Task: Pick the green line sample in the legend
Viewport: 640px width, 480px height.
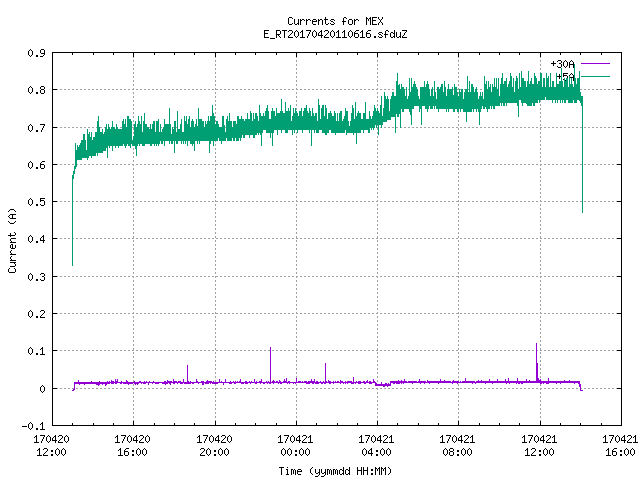Action: [595, 76]
